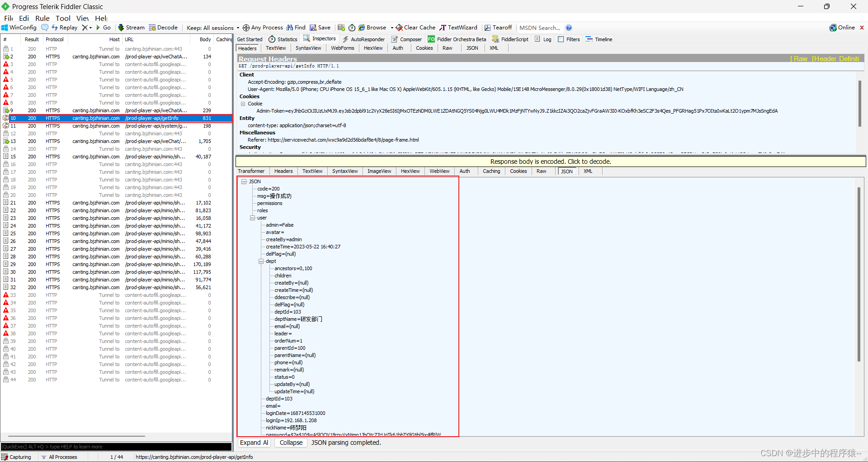Screen dimensions: 868x462
Task: Open the File menu
Action: click(x=9, y=18)
